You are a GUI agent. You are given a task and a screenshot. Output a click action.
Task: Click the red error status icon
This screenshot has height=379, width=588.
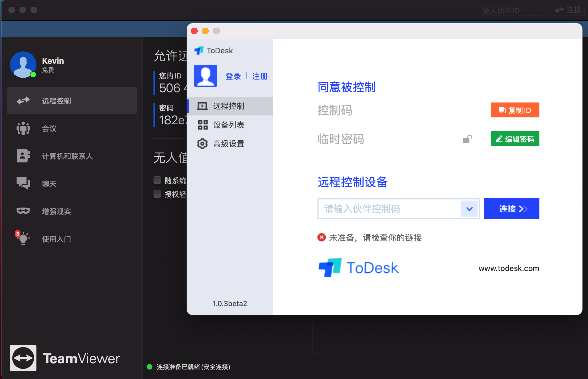click(322, 237)
